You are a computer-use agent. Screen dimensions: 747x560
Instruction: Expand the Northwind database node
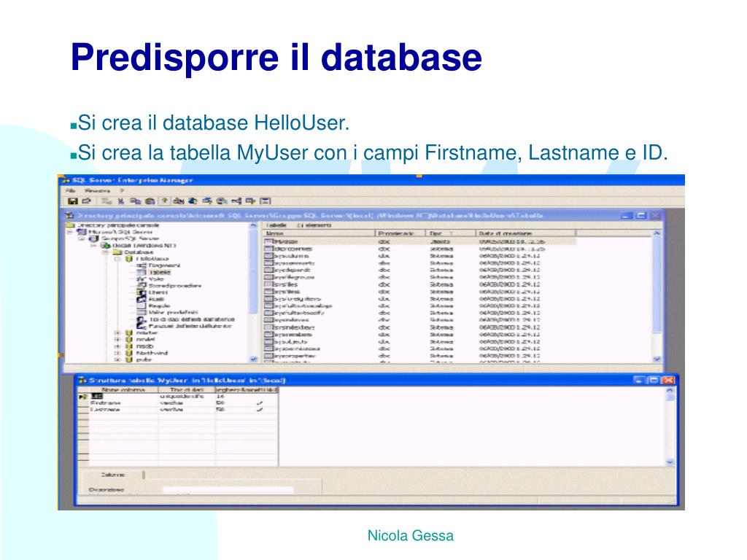coord(117,353)
